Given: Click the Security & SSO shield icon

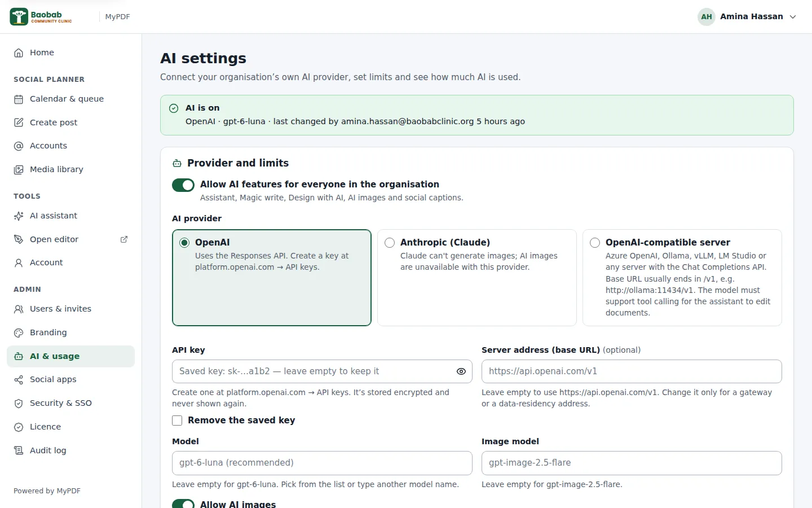Looking at the screenshot, I should point(19,404).
